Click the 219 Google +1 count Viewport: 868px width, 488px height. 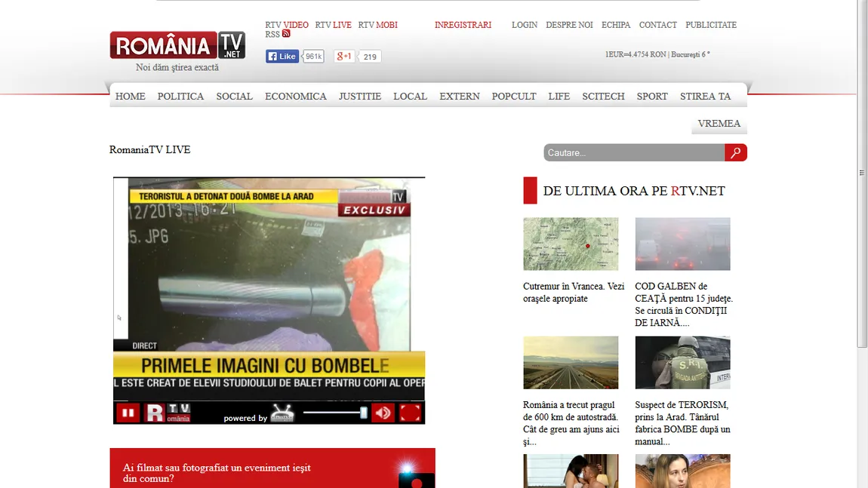(370, 57)
